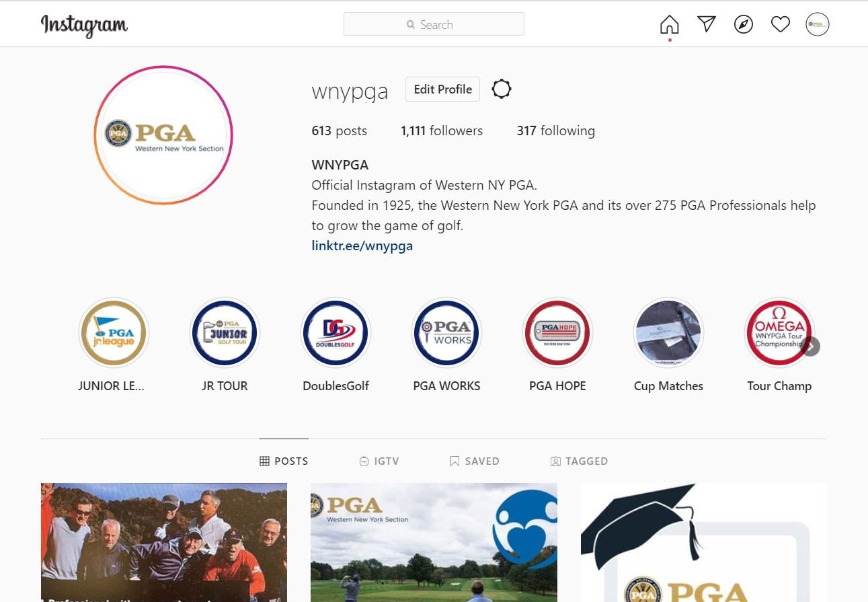This screenshot has height=602, width=868.
Task: Open the Explore compass icon
Action: (x=743, y=25)
